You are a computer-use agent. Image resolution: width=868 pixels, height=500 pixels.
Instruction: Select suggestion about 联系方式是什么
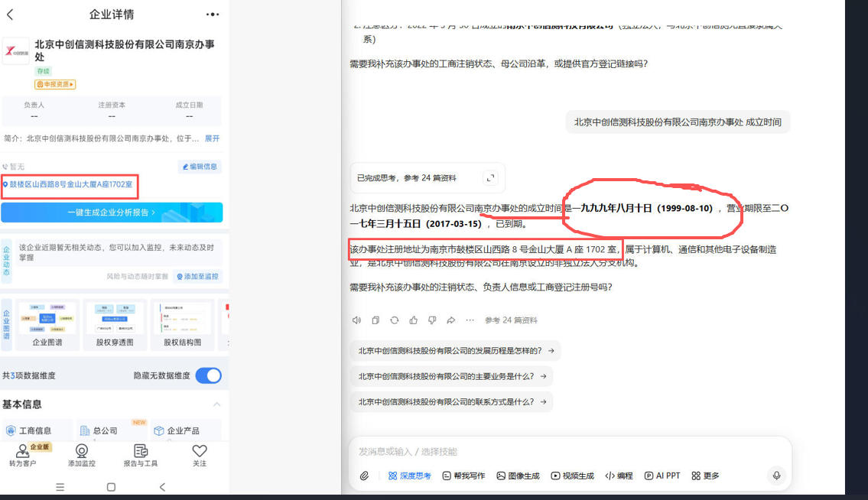point(452,401)
